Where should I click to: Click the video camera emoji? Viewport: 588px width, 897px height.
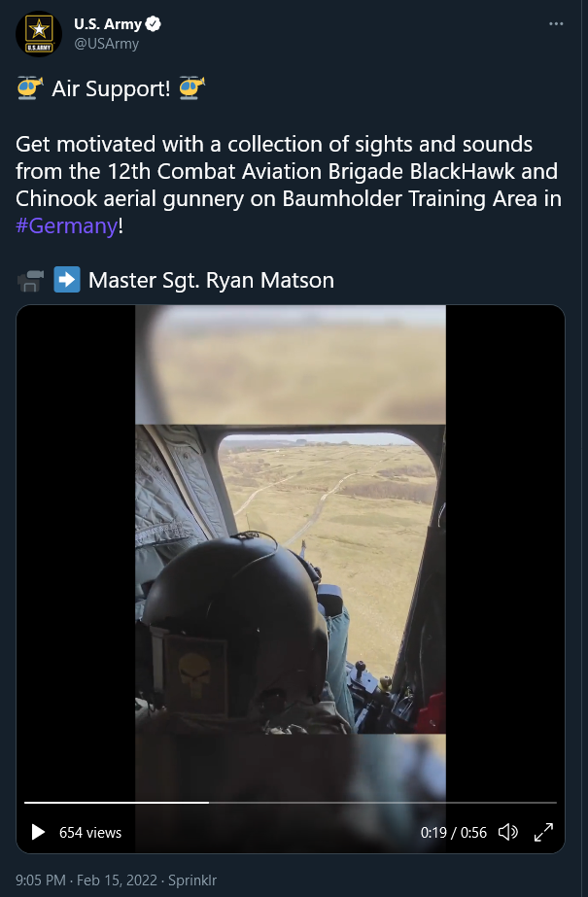pyautogui.click(x=30, y=280)
